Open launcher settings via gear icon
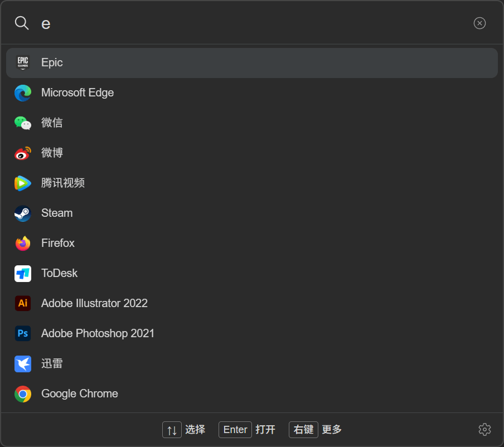 (x=484, y=430)
